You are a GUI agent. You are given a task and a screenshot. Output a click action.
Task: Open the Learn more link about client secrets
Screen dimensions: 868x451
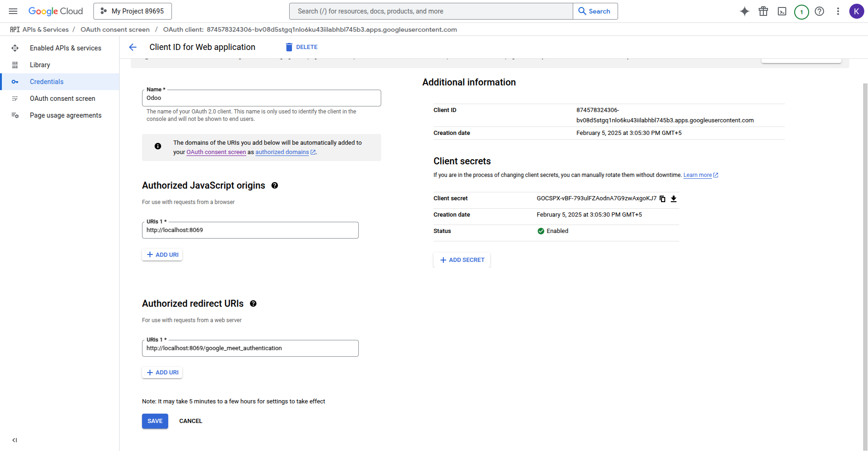pyautogui.click(x=701, y=175)
